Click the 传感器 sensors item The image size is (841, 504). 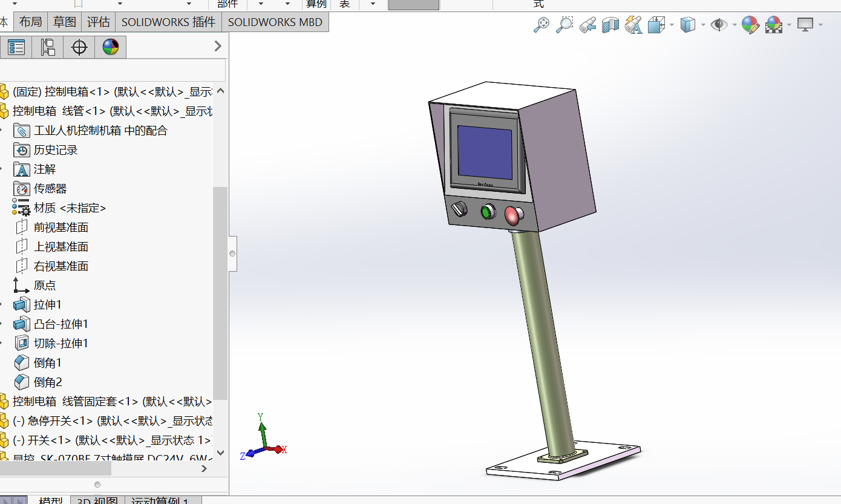tap(50, 189)
